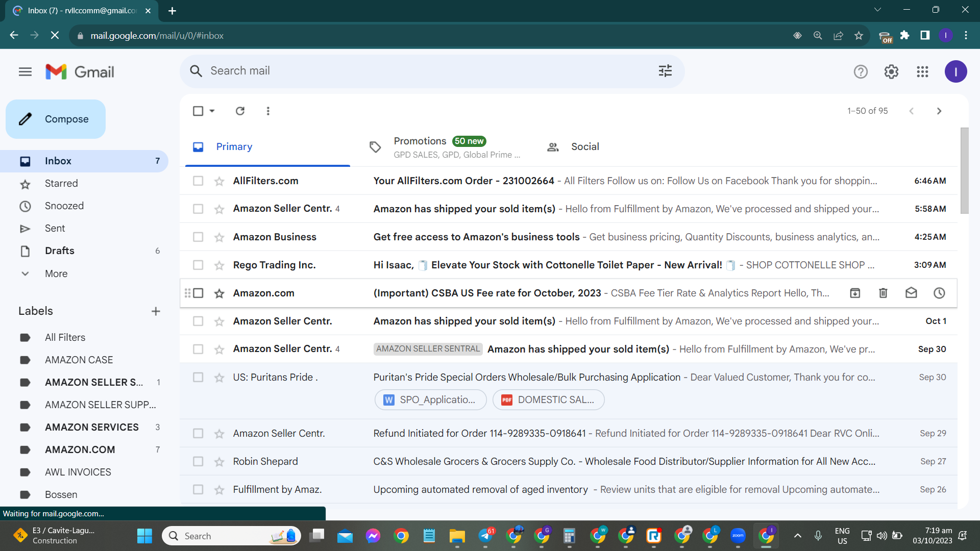Click the Search mail field
The width and height of the screenshot is (980, 551).
click(x=432, y=71)
